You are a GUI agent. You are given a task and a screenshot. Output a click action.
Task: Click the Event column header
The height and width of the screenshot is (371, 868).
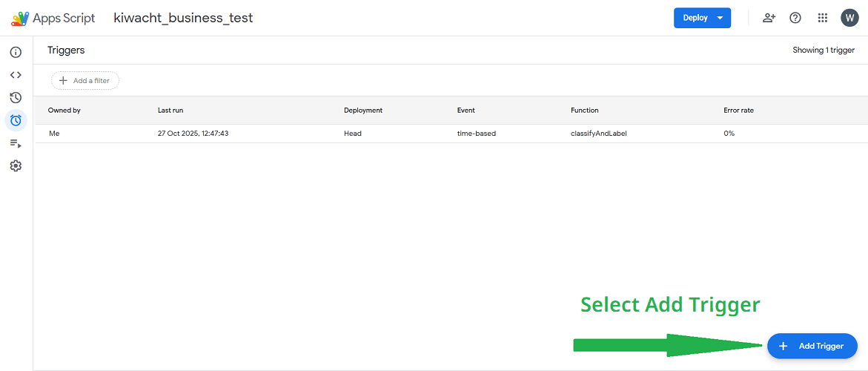(x=466, y=111)
